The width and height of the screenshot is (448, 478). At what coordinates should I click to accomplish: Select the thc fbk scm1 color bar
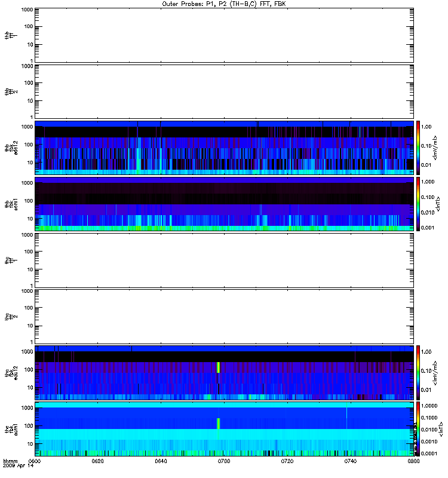click(x=418, y=429)
